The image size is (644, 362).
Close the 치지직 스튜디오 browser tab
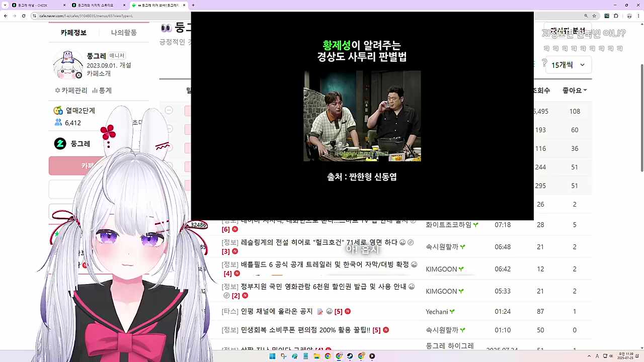[x=125, y=5]
